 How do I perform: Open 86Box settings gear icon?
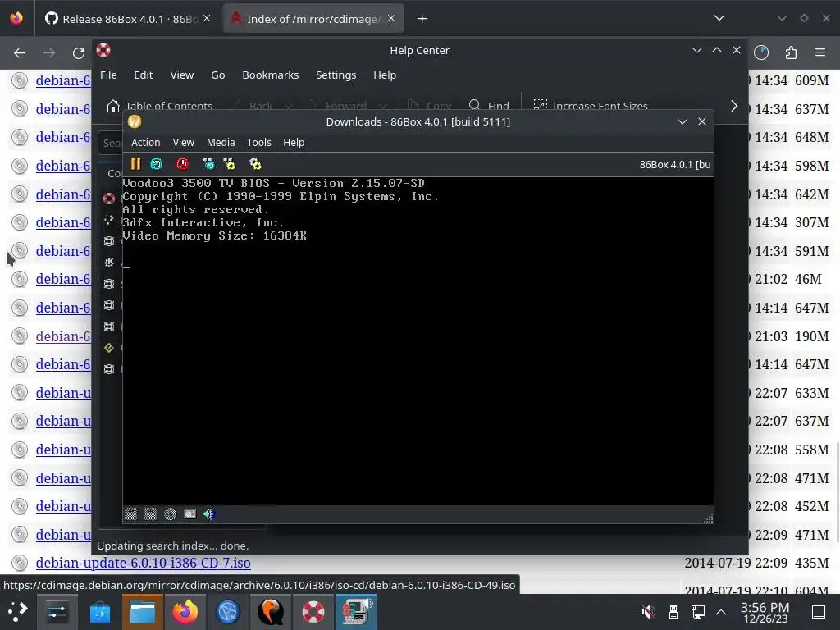click(x=256, y=164)
